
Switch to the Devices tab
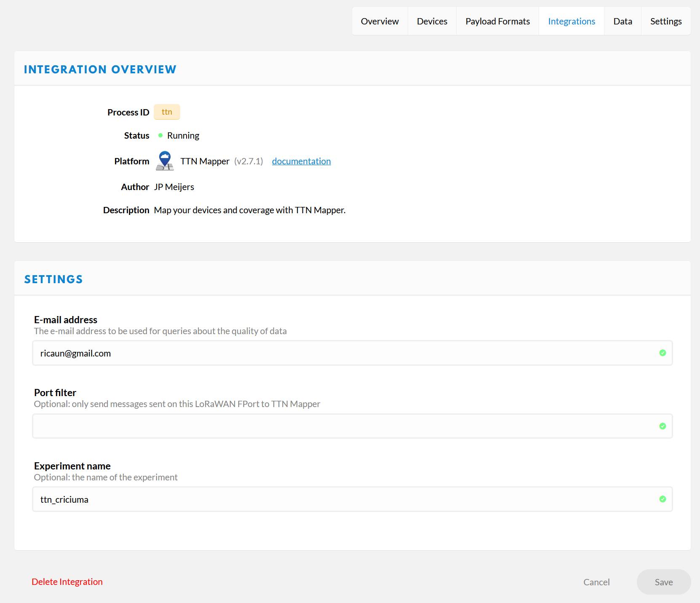(432, 21)
